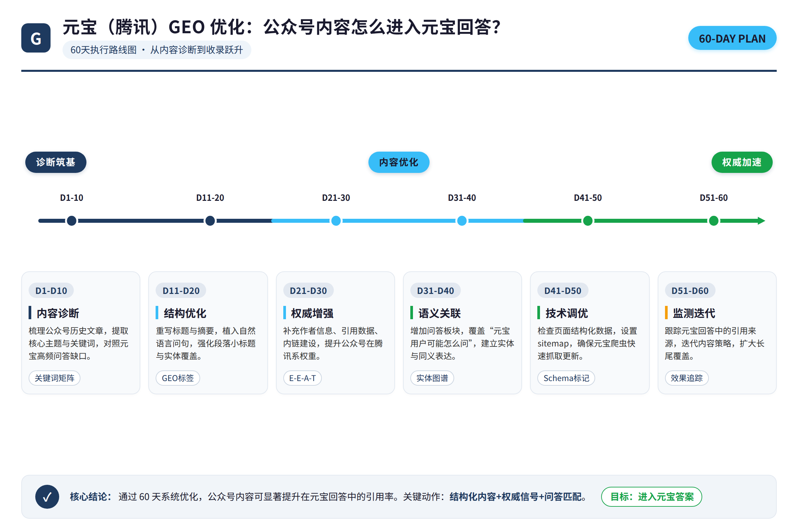
Task: Click the D11-D20 card badge
Action: pyautogui.click(x=181, y=291)
